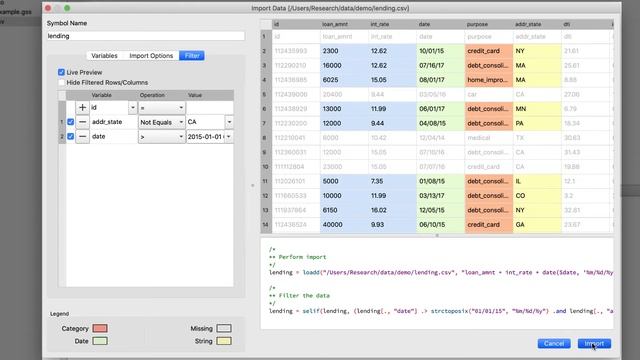The height and width of the screenshot is (360, 640).
Task: Select the Filter tab
Action: click(192, 56)
